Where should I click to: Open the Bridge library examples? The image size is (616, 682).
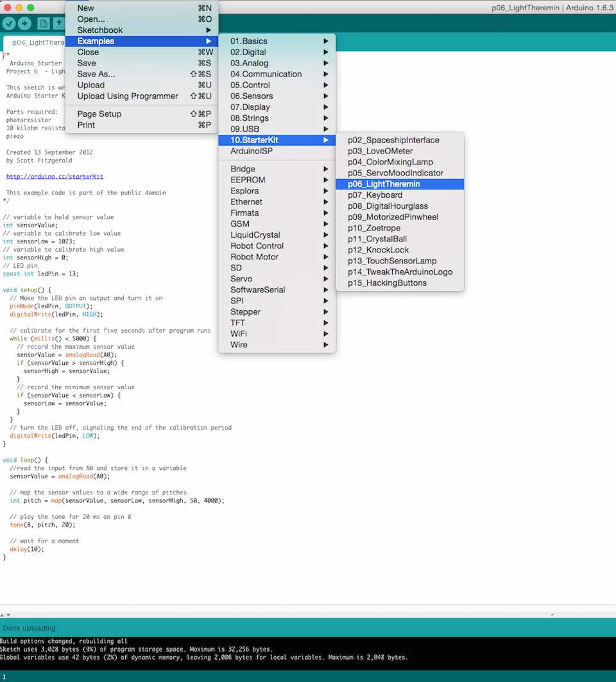click(277, 169)
